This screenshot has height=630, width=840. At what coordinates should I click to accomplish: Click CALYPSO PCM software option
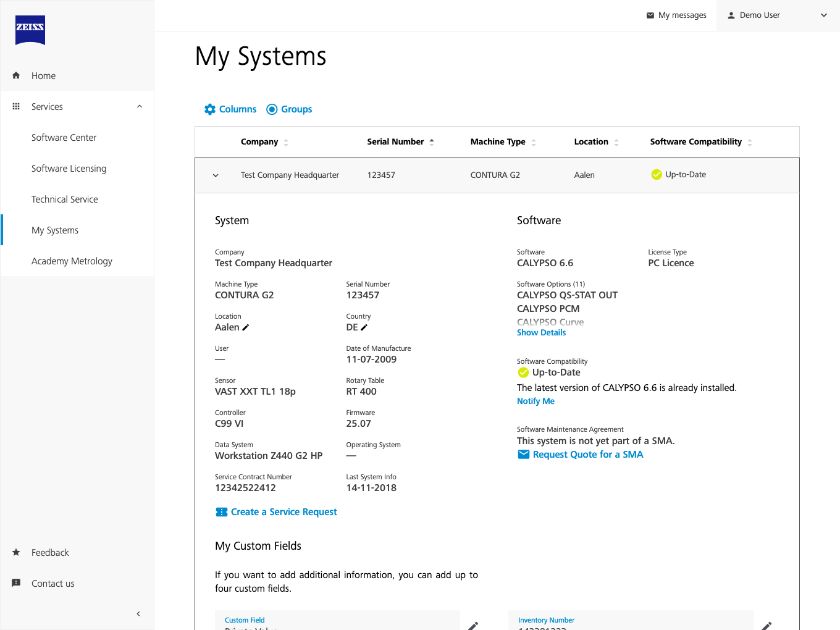548,309
